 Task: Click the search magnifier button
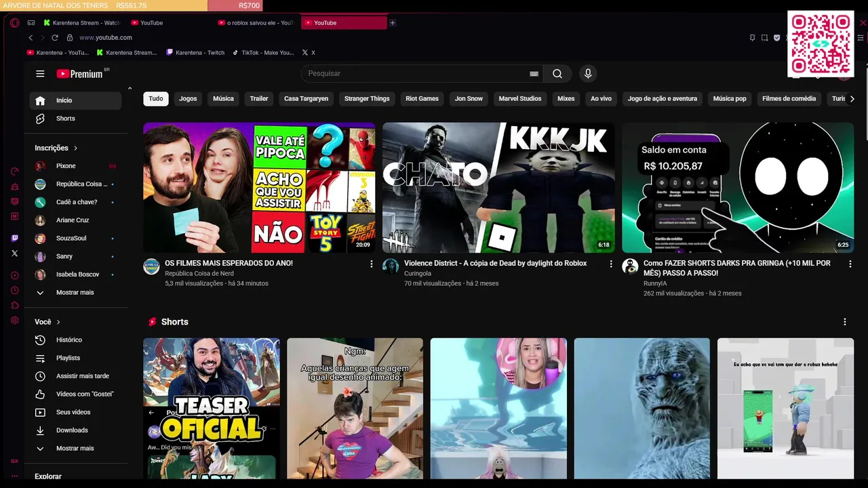[x=557, y=74]
